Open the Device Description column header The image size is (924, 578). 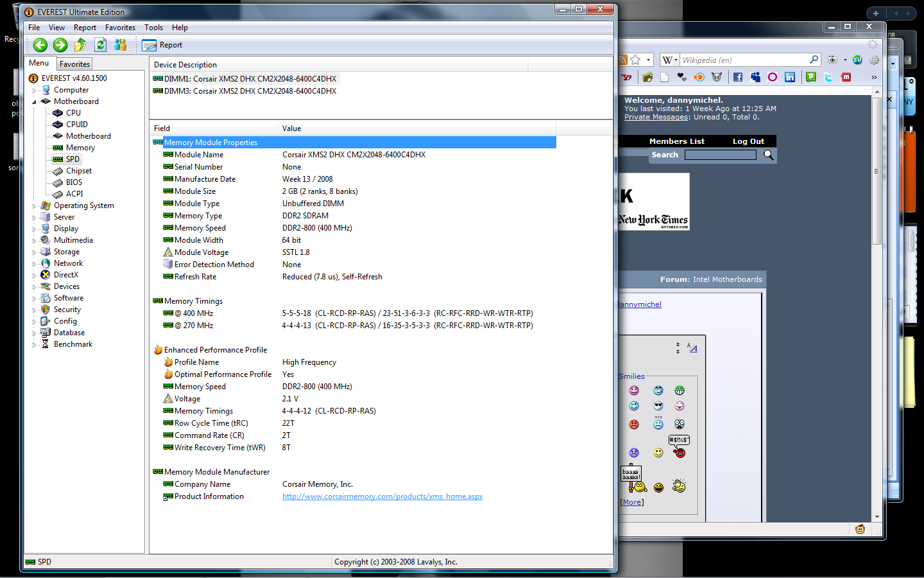(339, 65)
